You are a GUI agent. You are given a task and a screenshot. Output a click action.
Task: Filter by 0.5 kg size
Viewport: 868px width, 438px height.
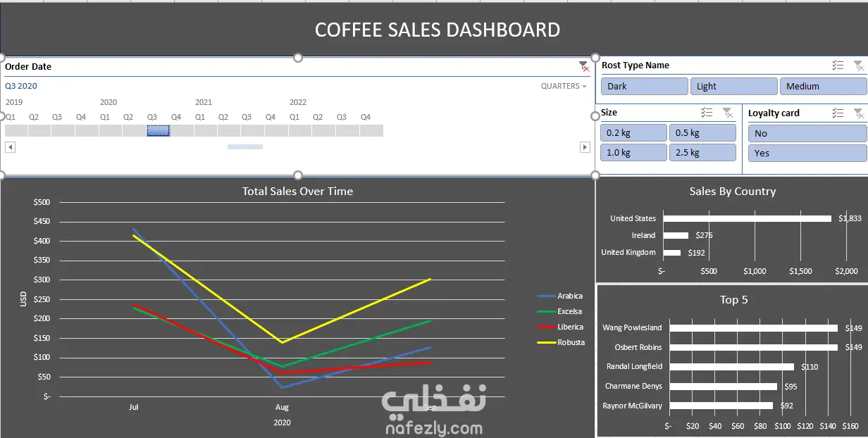(x=702, y=132)
